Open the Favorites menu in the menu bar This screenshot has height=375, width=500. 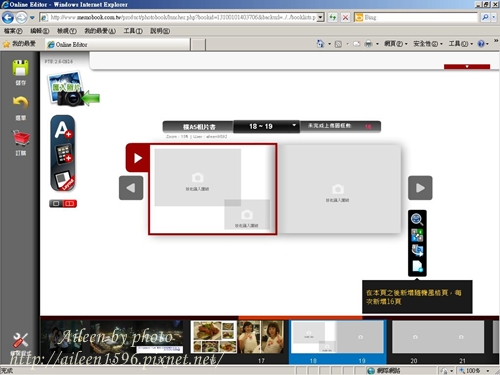pos(100,31)
